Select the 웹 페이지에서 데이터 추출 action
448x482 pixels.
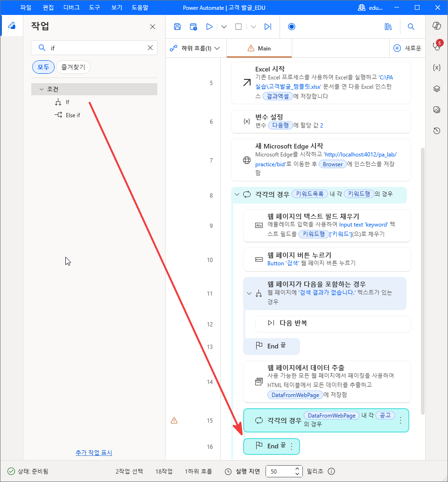pyautogui.click(x=327, y=382)
